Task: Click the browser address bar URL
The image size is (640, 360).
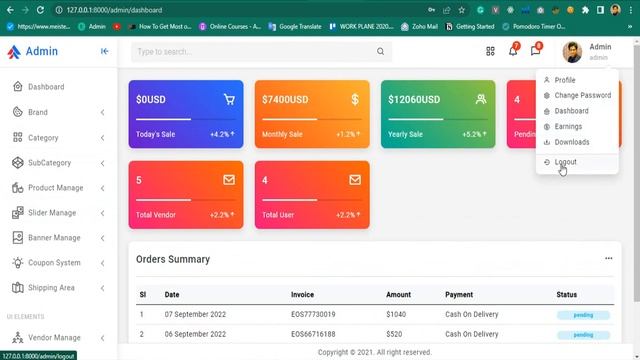Action: pyautogui.click(x=114, y=10)
